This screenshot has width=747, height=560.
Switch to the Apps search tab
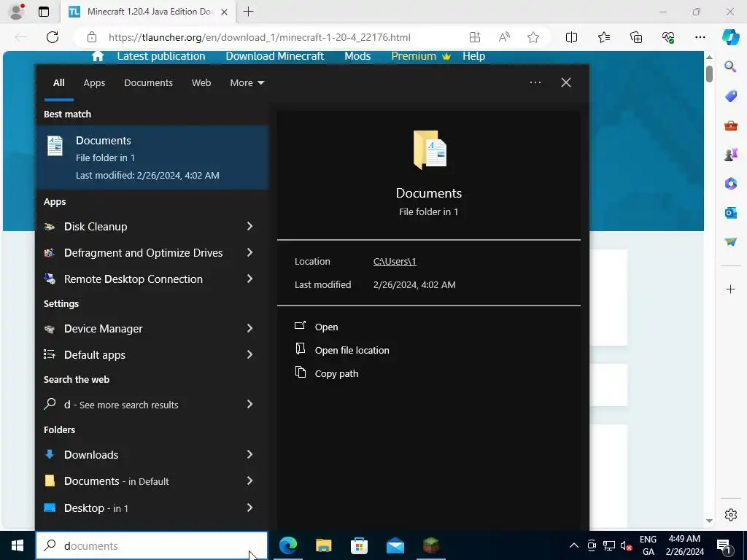coord(94,83)
